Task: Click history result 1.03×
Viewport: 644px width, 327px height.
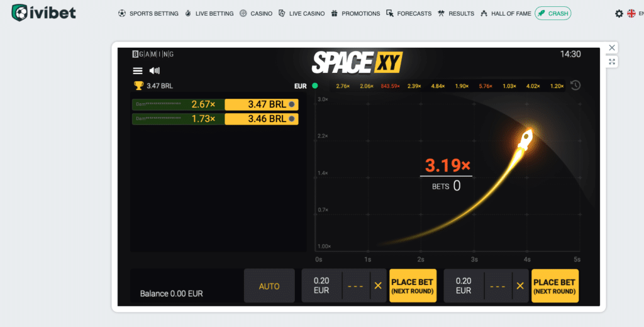Action: [509, 86]
